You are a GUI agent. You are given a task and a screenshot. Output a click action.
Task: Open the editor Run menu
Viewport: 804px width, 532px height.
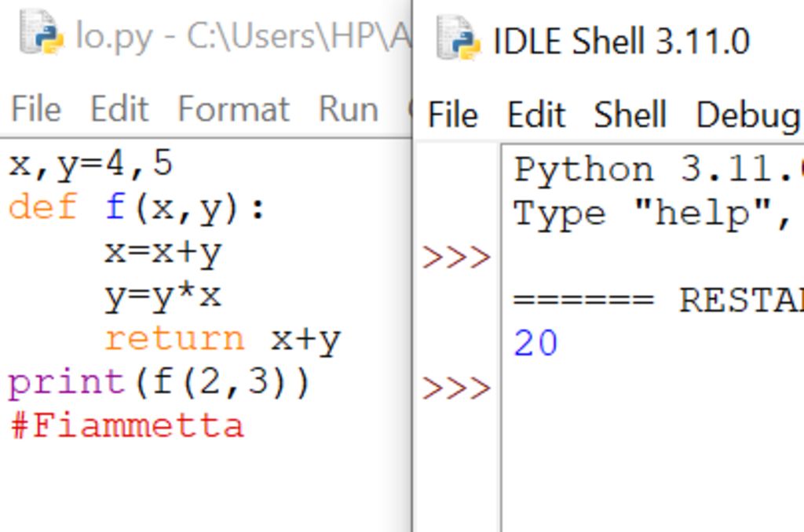tap(348, 109)
